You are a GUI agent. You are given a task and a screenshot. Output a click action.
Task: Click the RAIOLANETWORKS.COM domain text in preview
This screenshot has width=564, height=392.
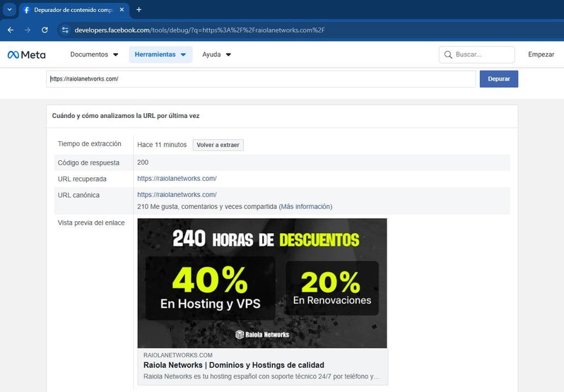tap(178, 355)
